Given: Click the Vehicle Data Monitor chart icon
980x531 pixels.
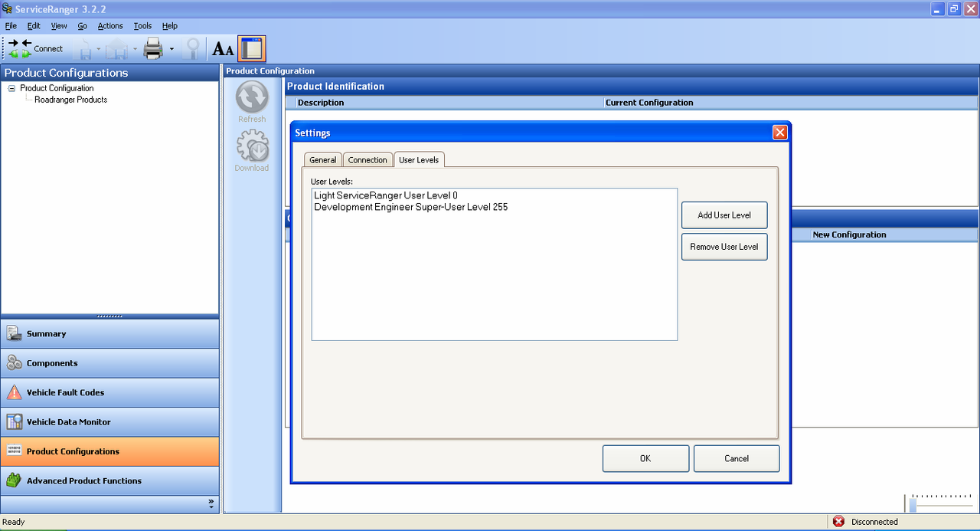Looking at the screenshot, I should pos(14,422).
